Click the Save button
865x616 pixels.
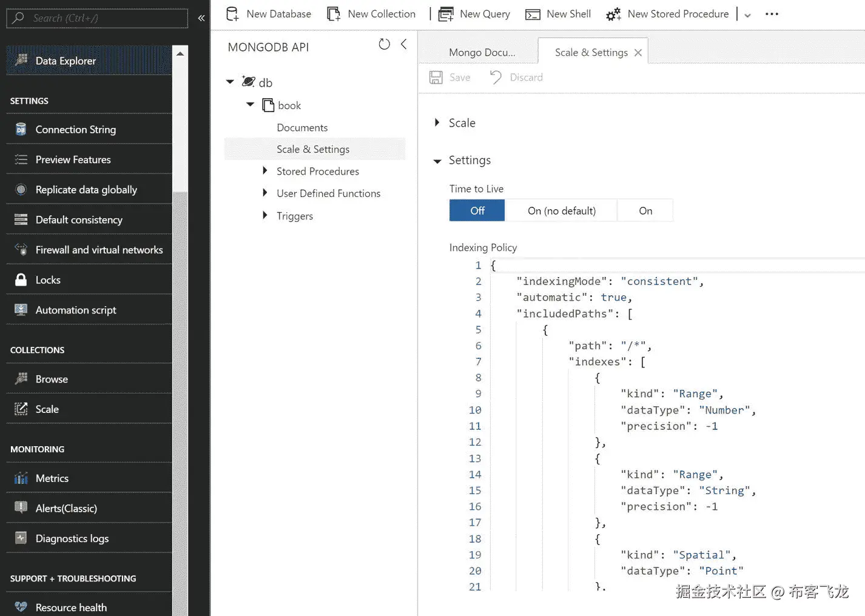450,77
